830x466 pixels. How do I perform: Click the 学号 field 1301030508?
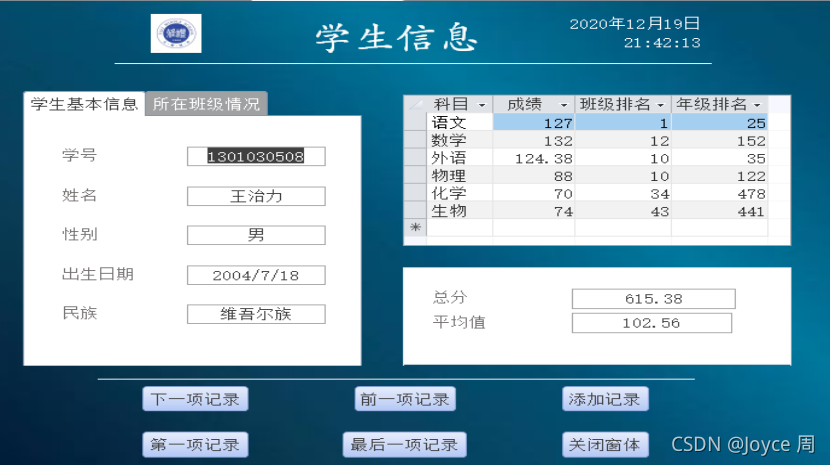(256, 156)
